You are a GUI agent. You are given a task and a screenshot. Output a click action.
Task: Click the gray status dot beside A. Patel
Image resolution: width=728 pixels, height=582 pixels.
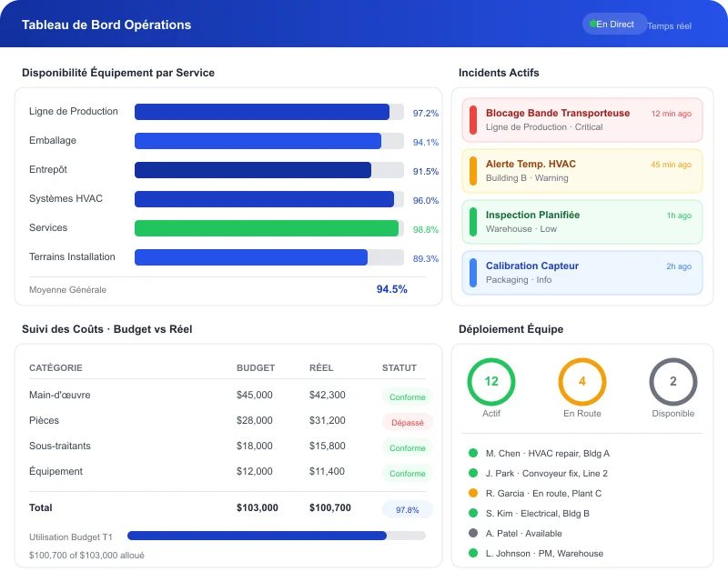472,533
